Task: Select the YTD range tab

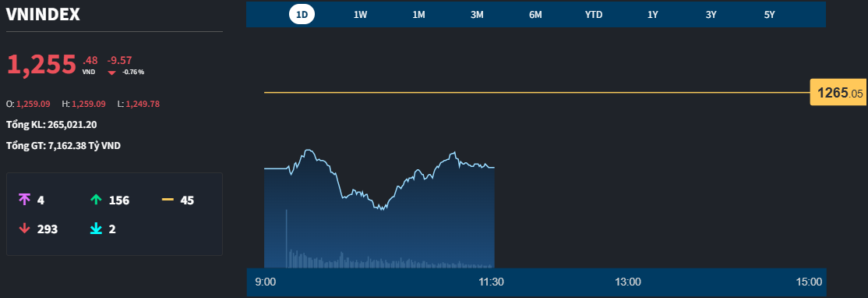Action: click(x=594, y=15)
